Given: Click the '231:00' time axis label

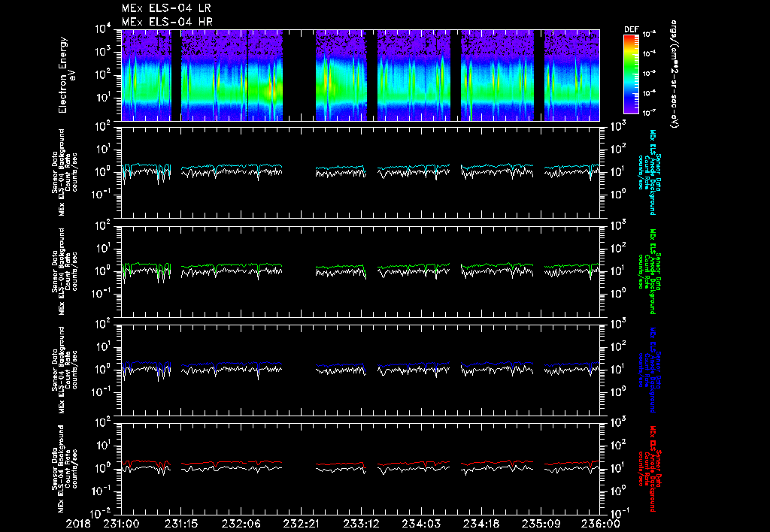Looking at the screenshot, I should 121,524.
